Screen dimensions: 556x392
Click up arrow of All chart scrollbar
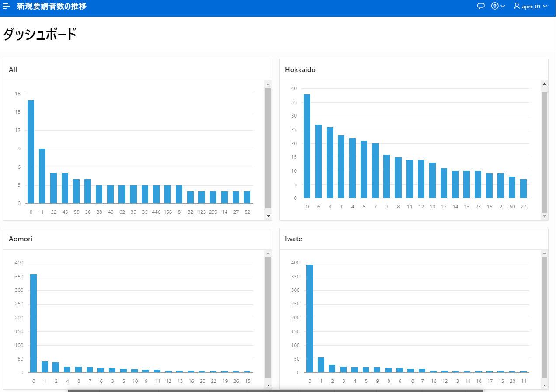click(268, 84)
